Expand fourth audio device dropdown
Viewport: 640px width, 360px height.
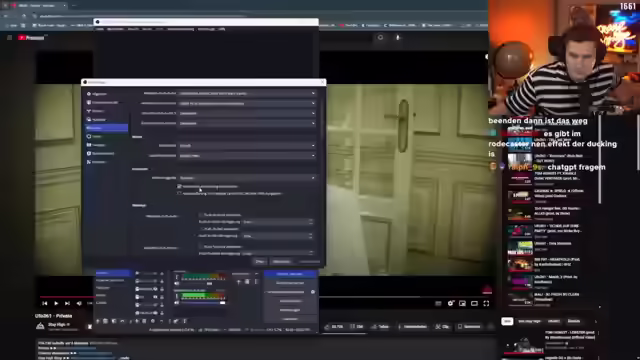247,123
